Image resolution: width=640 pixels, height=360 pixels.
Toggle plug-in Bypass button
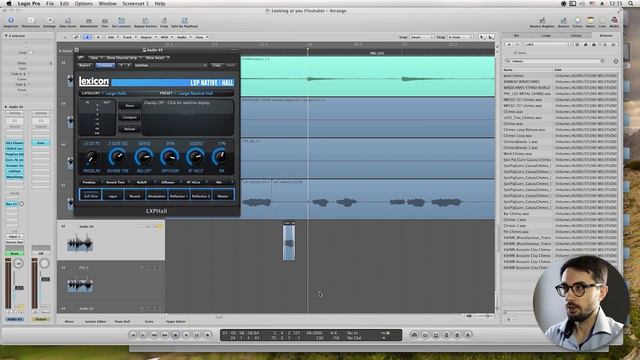click(x=85, y=65)
